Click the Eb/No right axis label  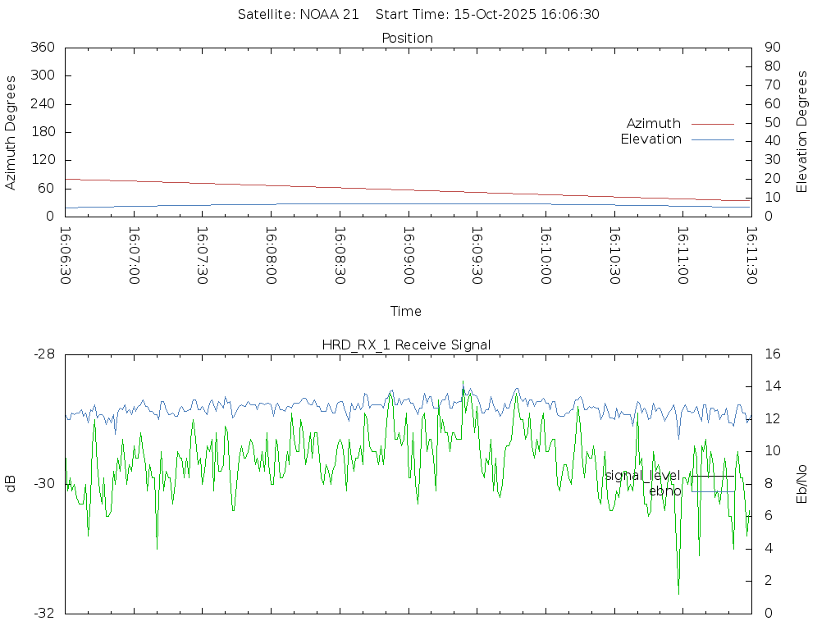802,484
